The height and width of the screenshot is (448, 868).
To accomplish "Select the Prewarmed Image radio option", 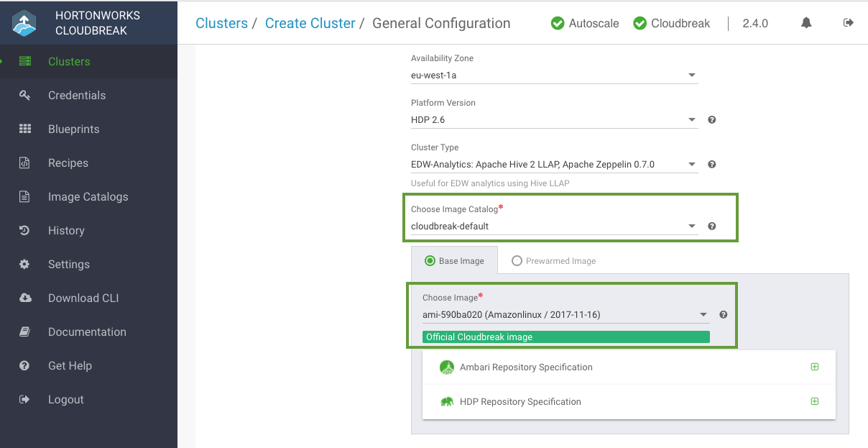I will click(517, 261).
